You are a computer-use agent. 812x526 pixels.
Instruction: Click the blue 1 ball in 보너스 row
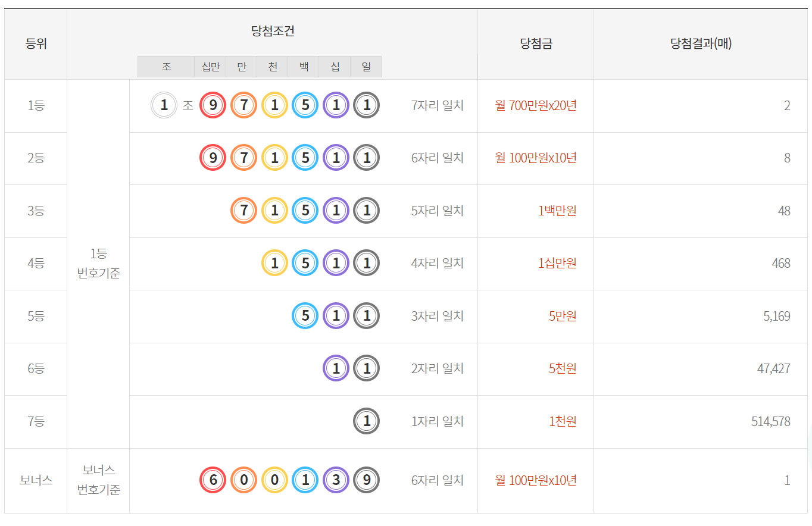(305, 480)
